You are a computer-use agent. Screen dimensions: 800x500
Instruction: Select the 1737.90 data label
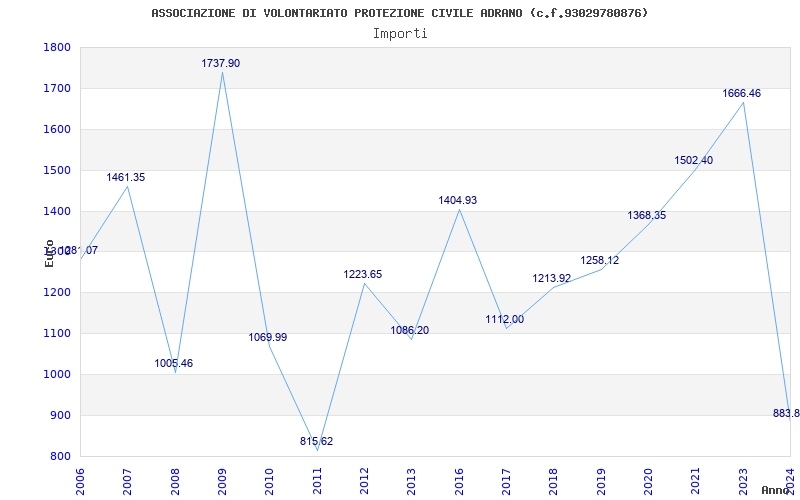[220, 63]
